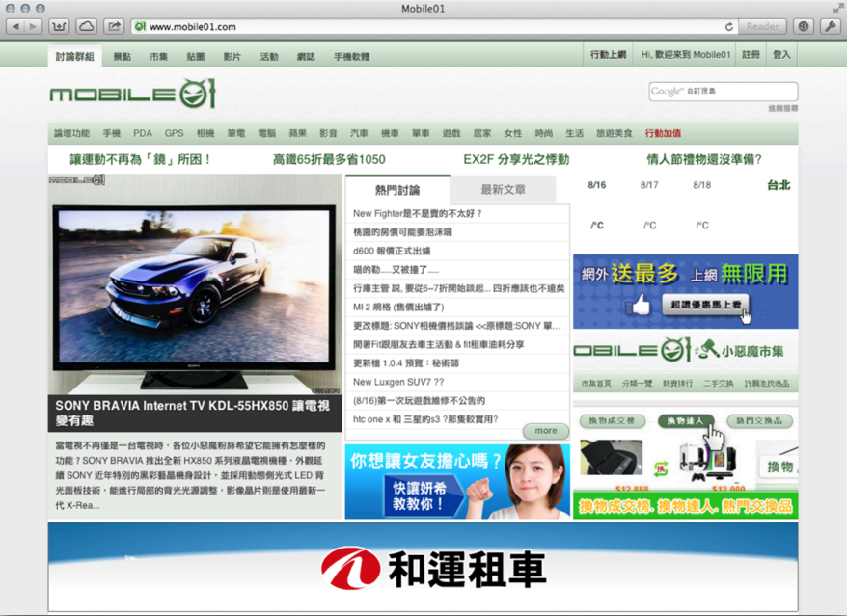Screen dimensions: 847x616
Task: Click the green more button under the thread list
Action: 546,430
